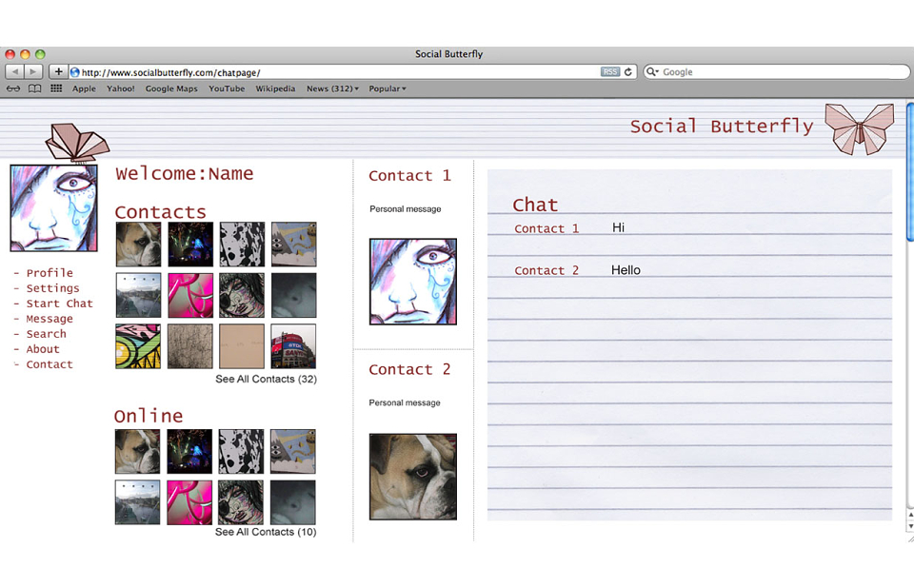The width and height of the screenshot is (914, 588).
Task: Click the blue vertical scrollbar thumb
Action: pos(910,170)
